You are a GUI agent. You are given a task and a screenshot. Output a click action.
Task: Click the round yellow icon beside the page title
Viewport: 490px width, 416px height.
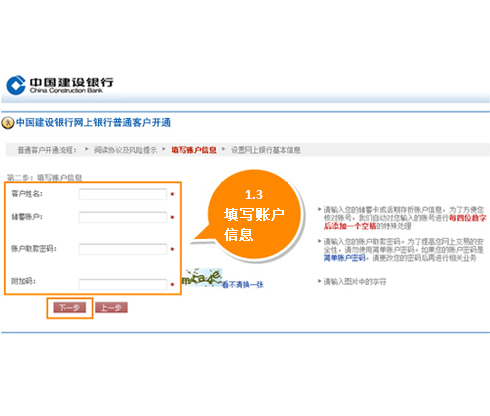point(8,123)
